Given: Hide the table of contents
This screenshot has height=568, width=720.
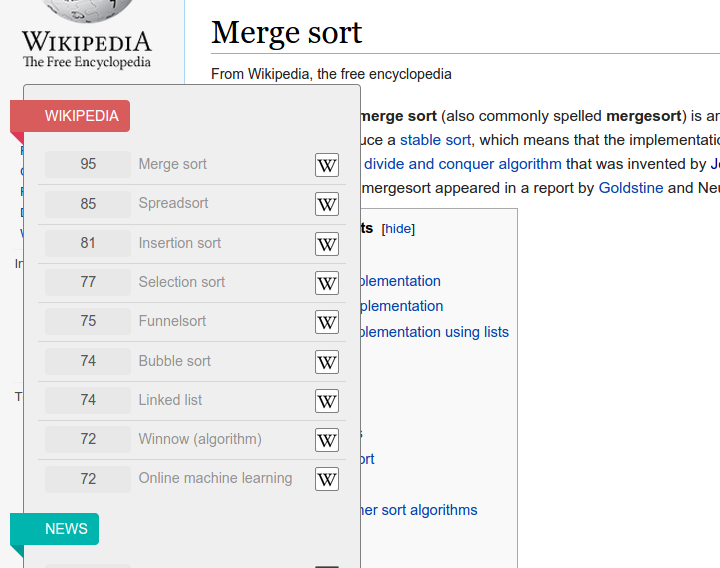Looking at the screenshot, I should 398,229.
